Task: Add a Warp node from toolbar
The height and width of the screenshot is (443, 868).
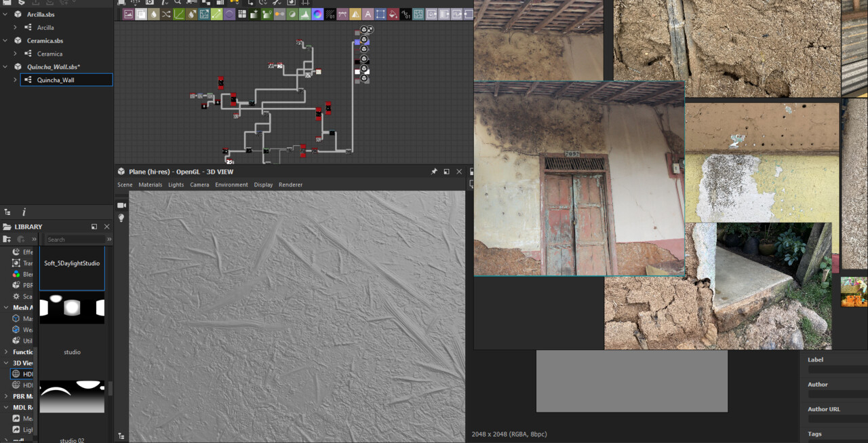Action: 418,14
